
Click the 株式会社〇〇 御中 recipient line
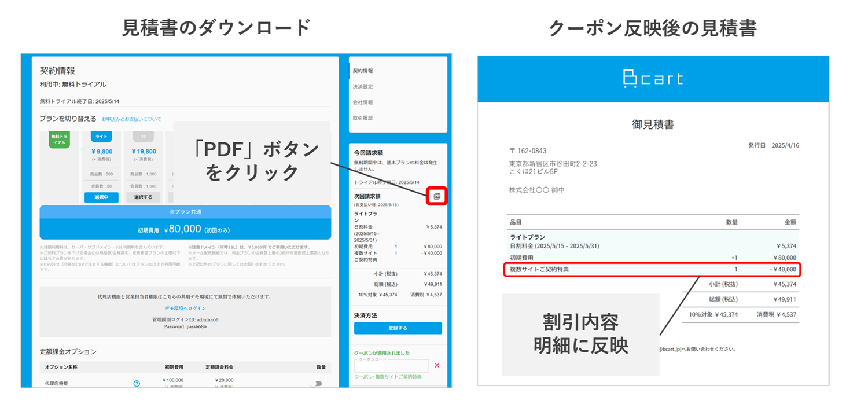(536, 190)
